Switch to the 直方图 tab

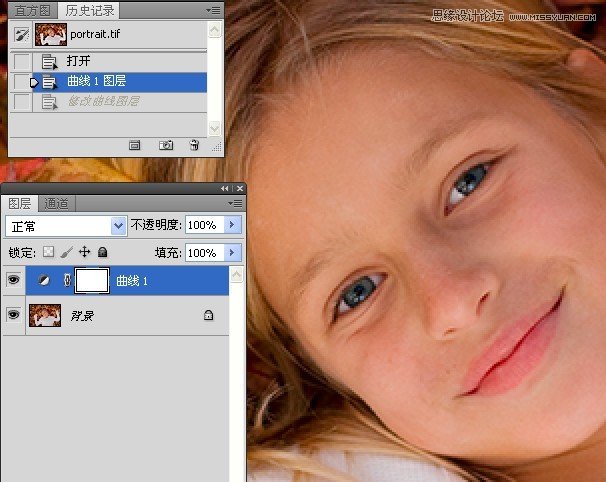33,10
